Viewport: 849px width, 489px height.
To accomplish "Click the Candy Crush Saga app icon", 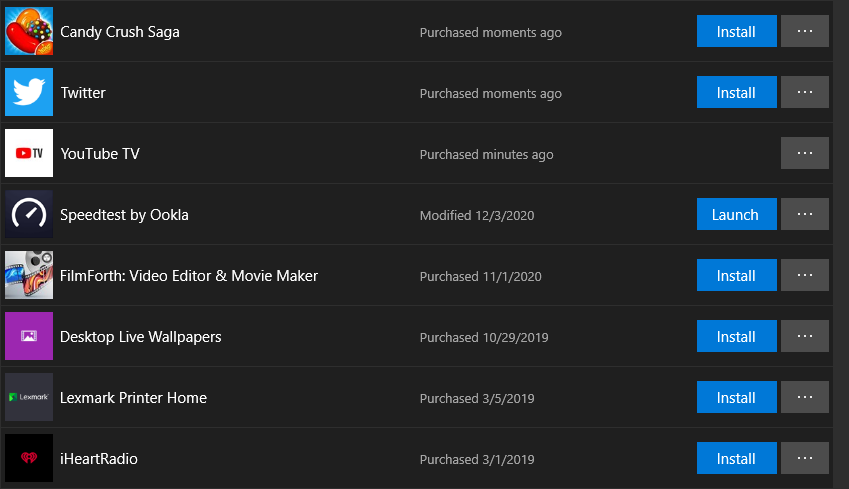I will click(29, 31).
